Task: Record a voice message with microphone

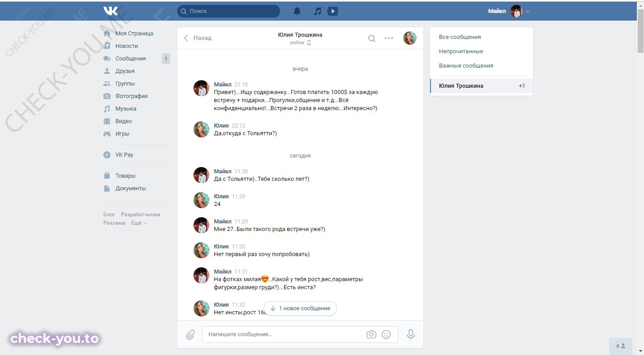Action: click(x=410, y=334)
